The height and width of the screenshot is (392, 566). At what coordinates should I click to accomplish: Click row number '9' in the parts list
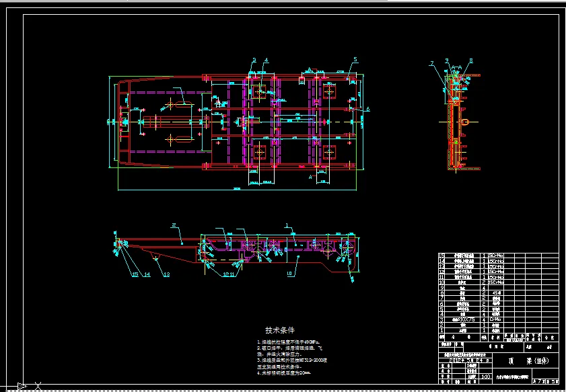click(x=441, y=288)
